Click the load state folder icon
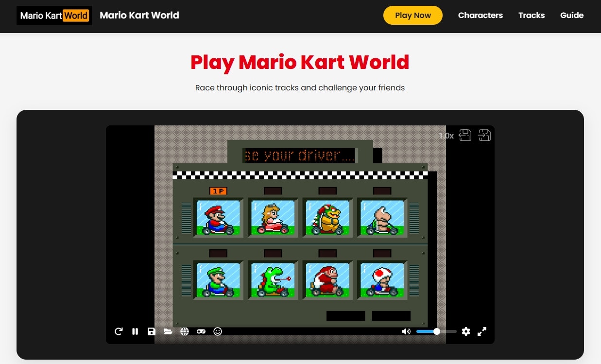Image resolution: width=601 pixels, height=364 pixels. click(168, 331)
